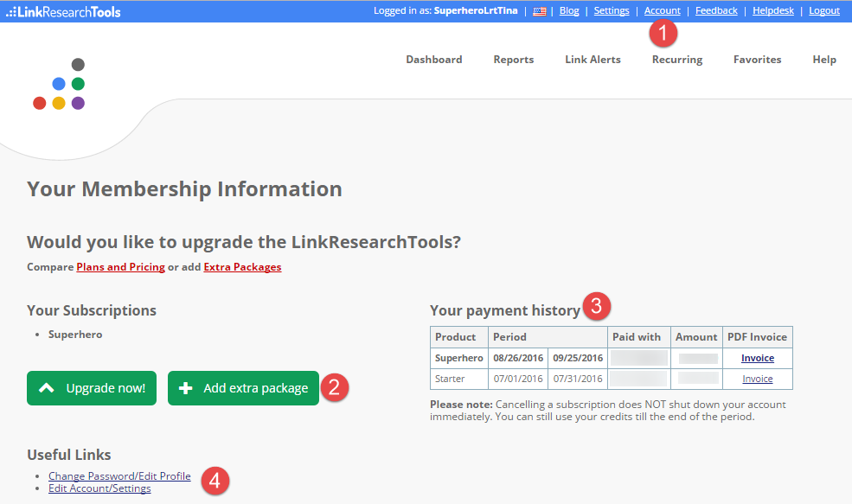Open the Reports menu
Viewport: 852px width, 504px height.
point(514,60)
